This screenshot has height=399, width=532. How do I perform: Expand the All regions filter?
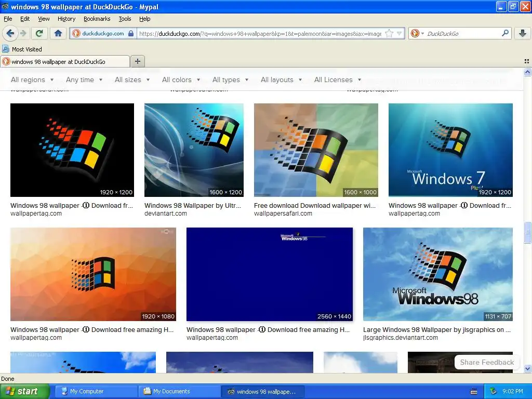(x=32, y=79)
